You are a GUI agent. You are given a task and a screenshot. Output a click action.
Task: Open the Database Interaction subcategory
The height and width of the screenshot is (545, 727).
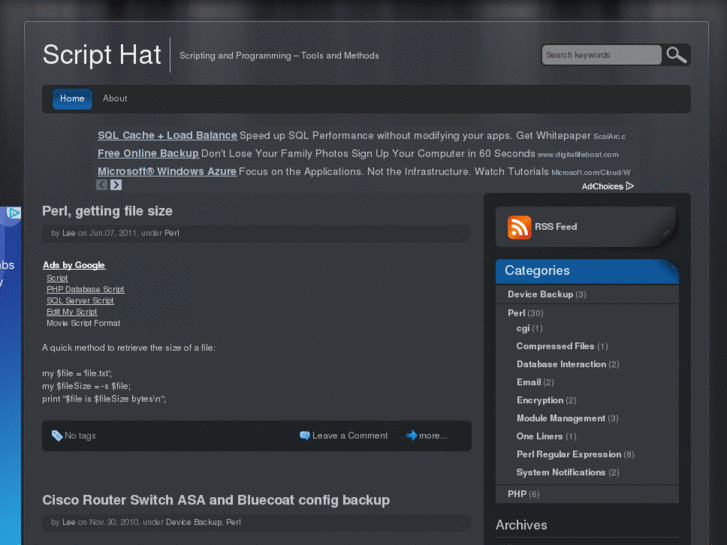561,364
